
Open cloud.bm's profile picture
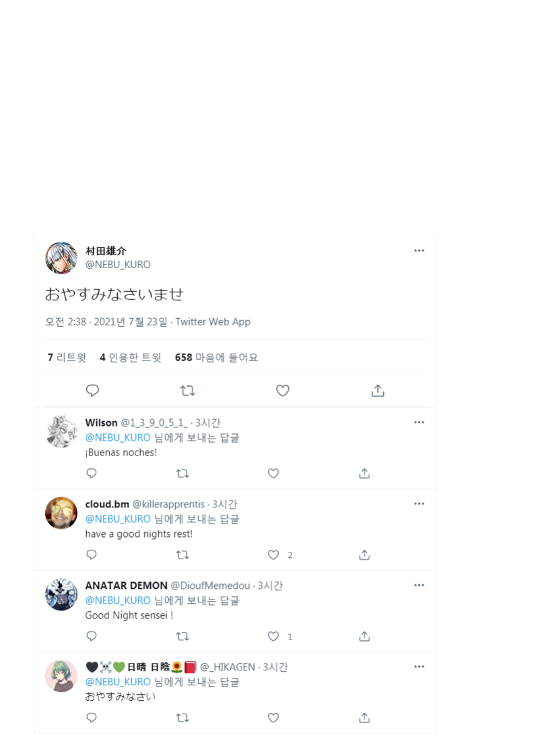coord(61,513)
